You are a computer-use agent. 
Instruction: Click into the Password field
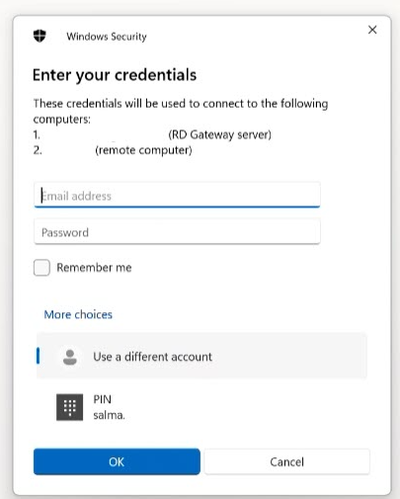[x=177, y=231]
